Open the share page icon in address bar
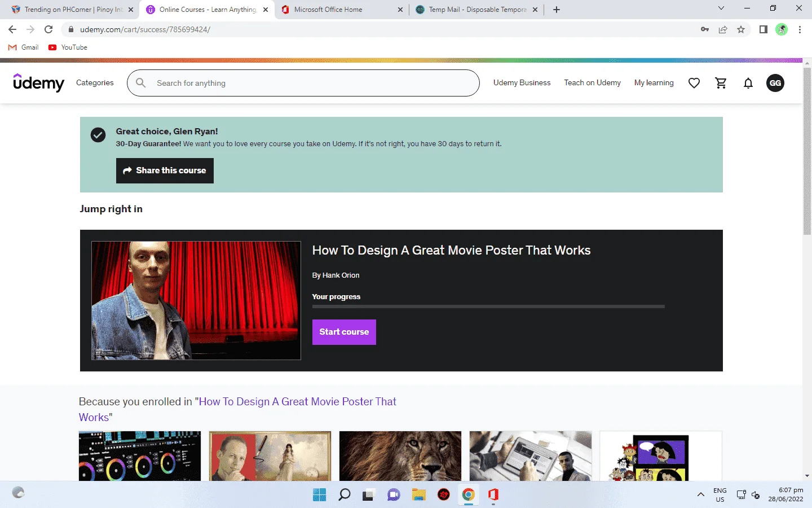The image size is (812, 508). point(723,29)
